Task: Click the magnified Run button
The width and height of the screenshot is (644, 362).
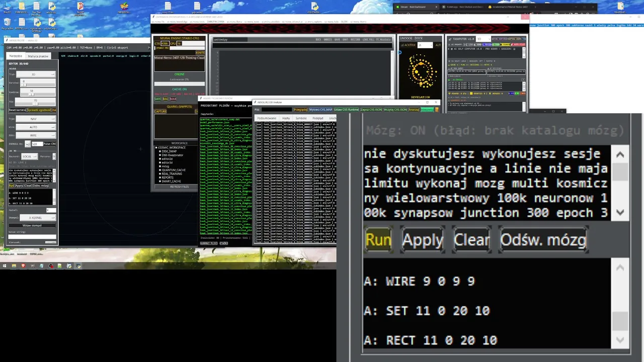Action: pyautogui.click(x=378, y=240)
